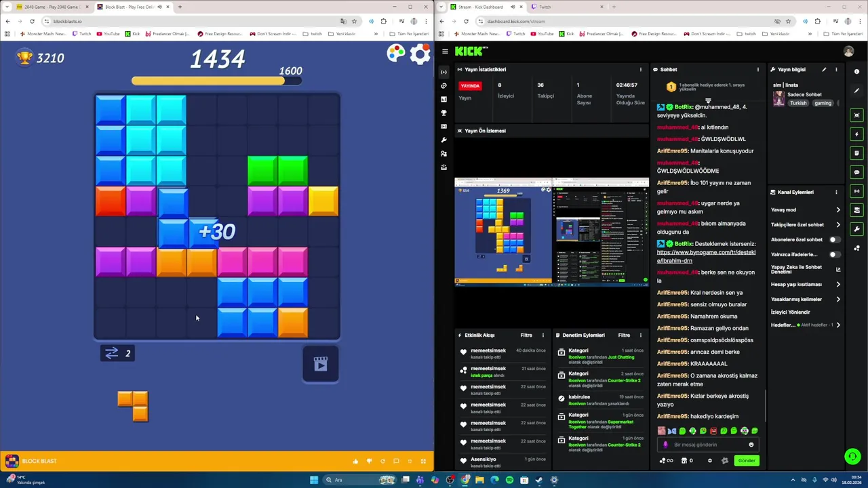Click İzleyici Yönlendir

point(790,312)
